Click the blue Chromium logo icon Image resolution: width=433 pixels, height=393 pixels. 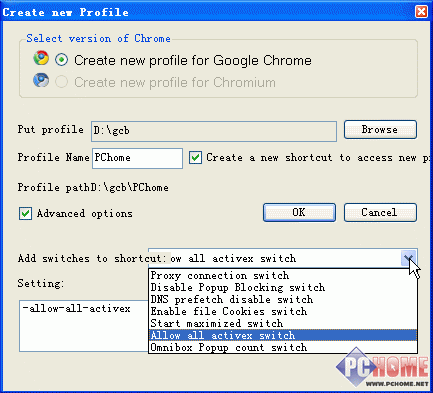click(x=41, y=80)
